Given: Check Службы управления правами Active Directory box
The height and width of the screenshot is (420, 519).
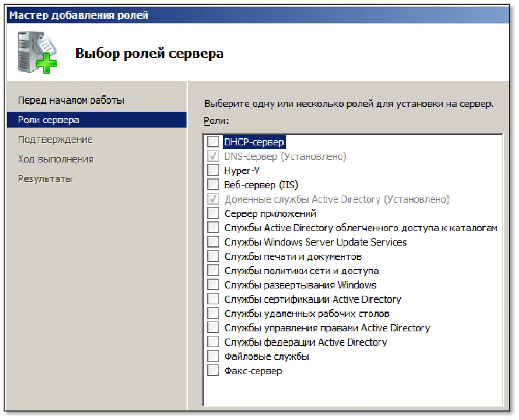Looking at the screenshot, I should (213, 327).
